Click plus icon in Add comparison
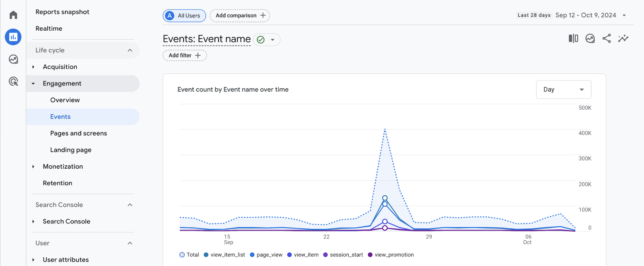Viewport: 644px width, 266px height. click(263, 15)
